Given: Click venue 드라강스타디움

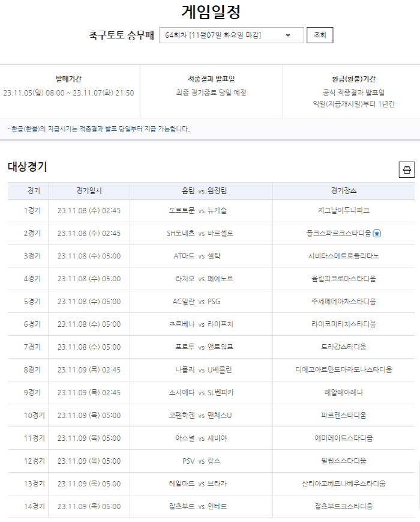Looking at the screenshot, I should (344, 347).
